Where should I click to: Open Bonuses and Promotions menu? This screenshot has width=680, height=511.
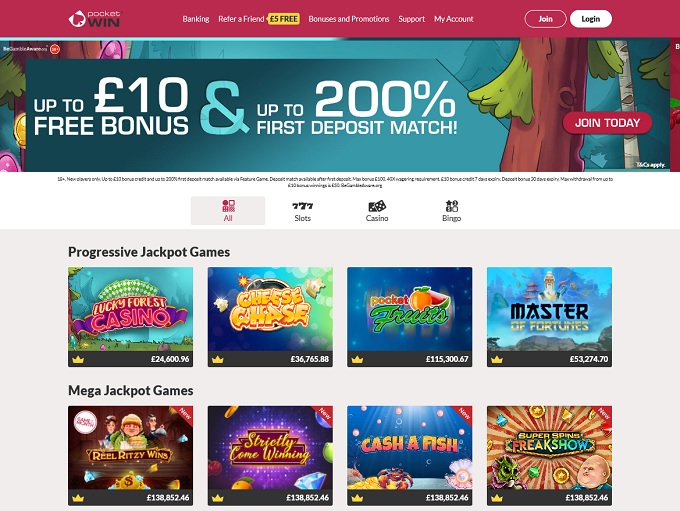(x=349, y=19)
